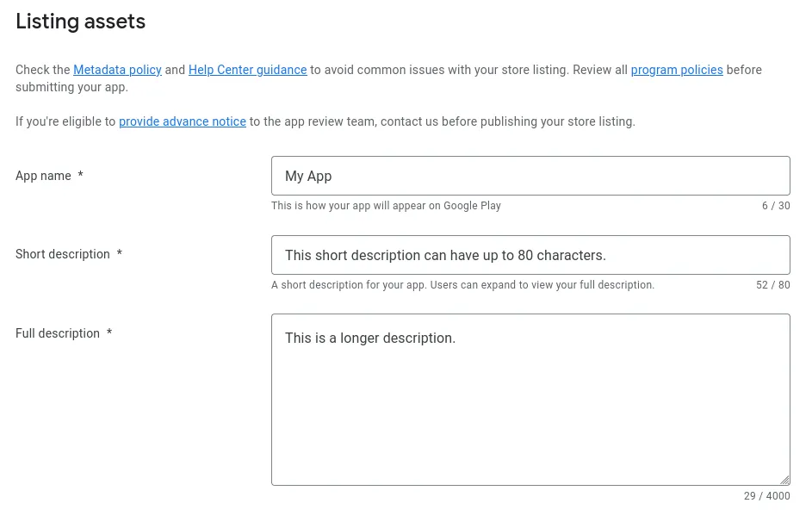Click the provide advance notice link
The height and width of the screenshot is (528, 812).
[183, 121]
